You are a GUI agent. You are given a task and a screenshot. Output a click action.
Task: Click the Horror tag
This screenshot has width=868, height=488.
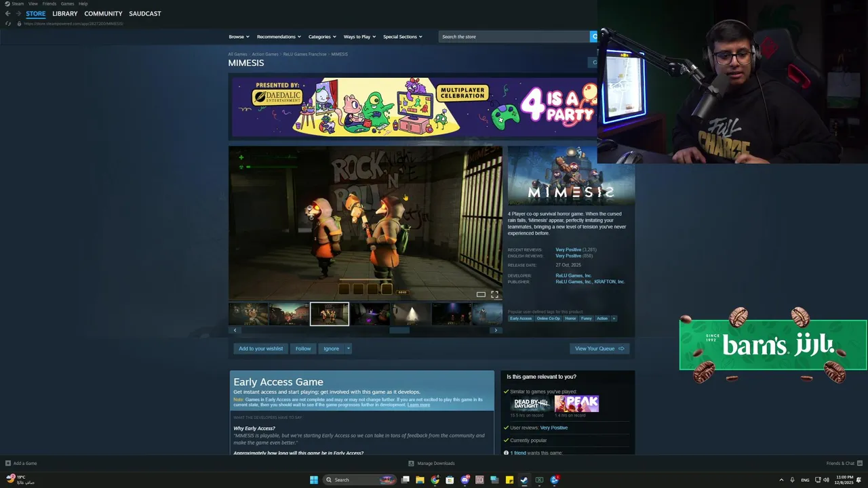pyautogui.click(x=571, y=319)
